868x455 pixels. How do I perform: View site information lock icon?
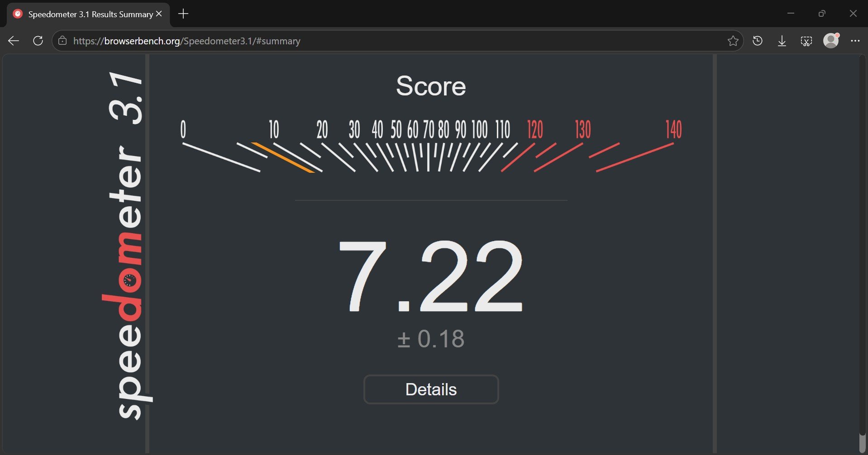(x=62, y=41)
